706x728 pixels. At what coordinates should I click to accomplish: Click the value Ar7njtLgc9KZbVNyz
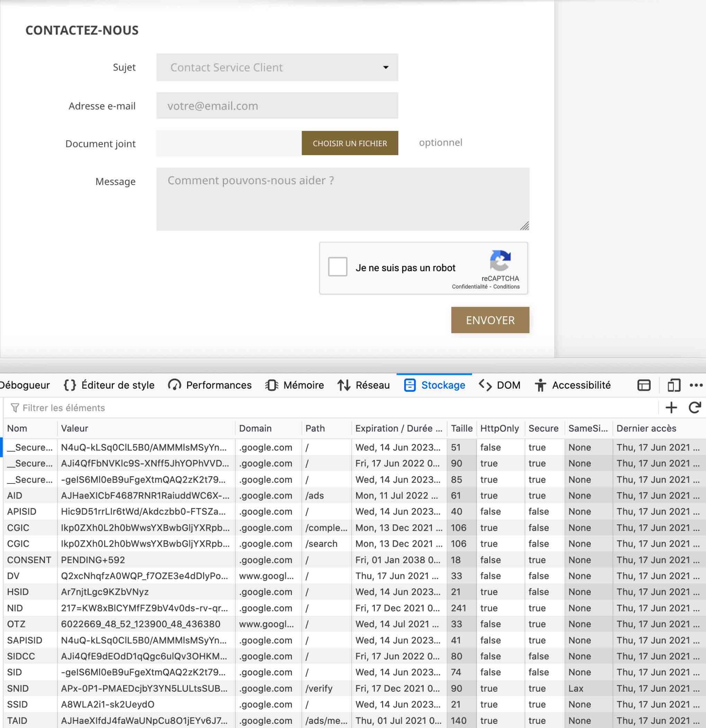[x=105, y=592]
